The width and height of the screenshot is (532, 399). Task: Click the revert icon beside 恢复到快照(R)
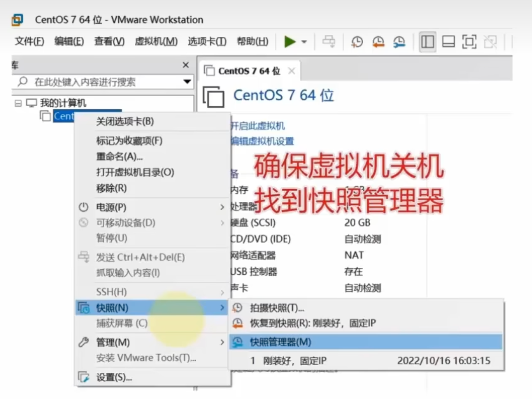point(238,323)
